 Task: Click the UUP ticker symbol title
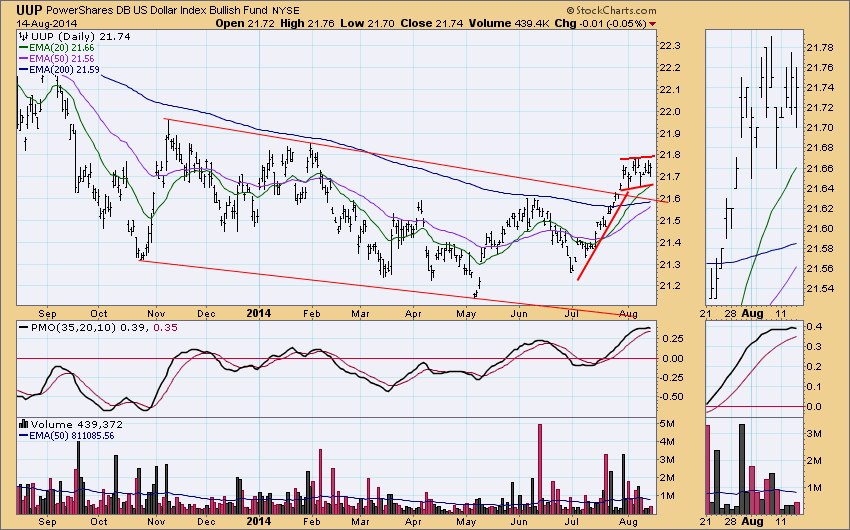(29, 10)
